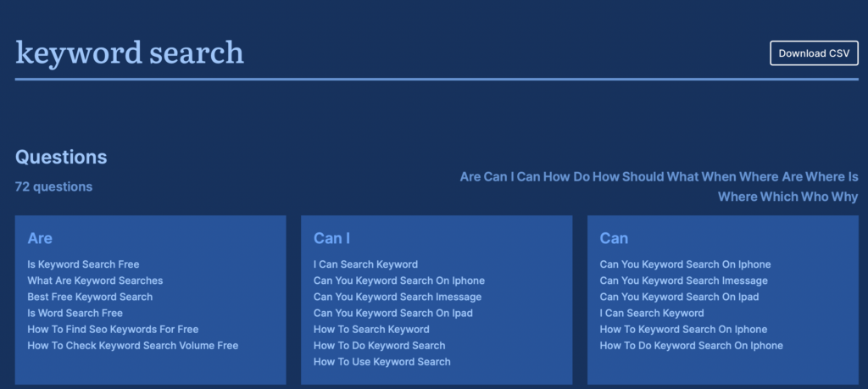Select How To Do Keyword Search On Iphone
This screenshot has height=389, width=868.
coord(692,345)
